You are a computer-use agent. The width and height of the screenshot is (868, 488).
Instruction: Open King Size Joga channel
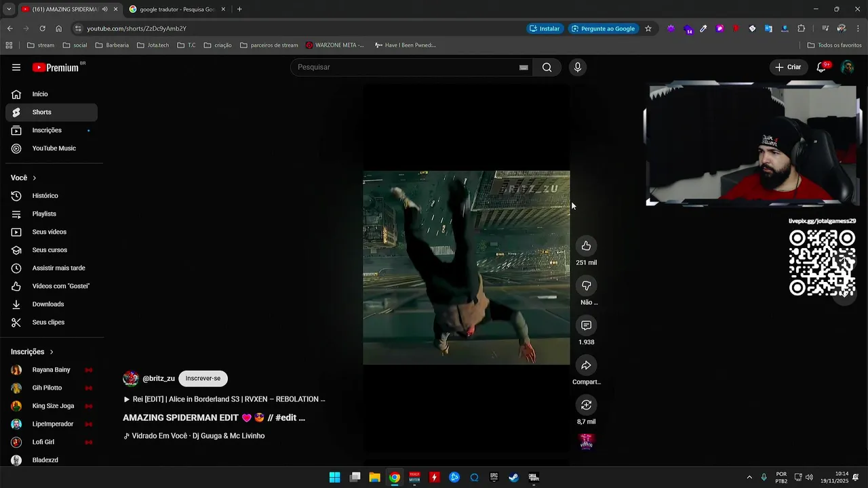click(x=52, y=406)
